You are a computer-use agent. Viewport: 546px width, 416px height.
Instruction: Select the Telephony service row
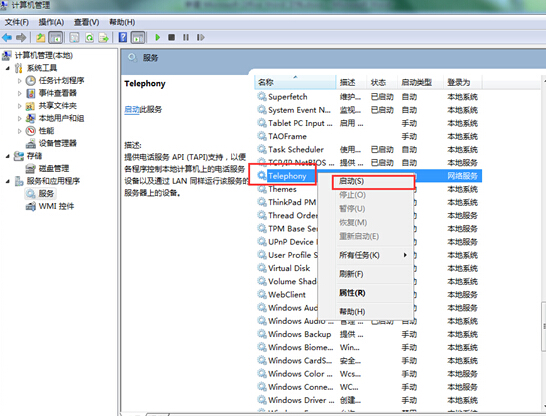pyautogui.click(x=287, y=176)
